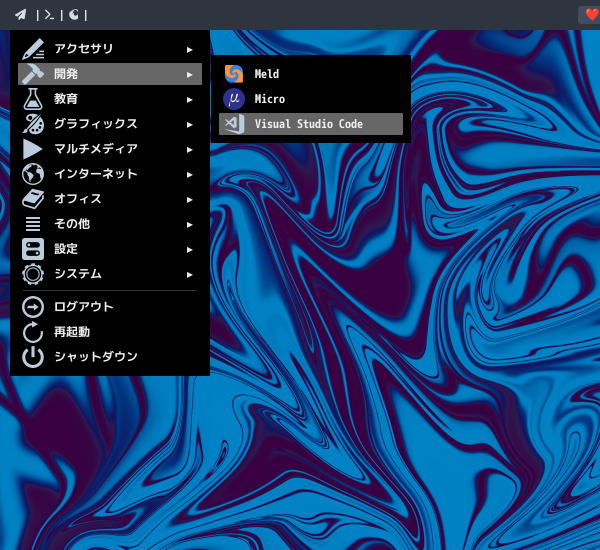Click the circular arrow icon beside 再起動

pyautogui.click(x=33, y=332)
